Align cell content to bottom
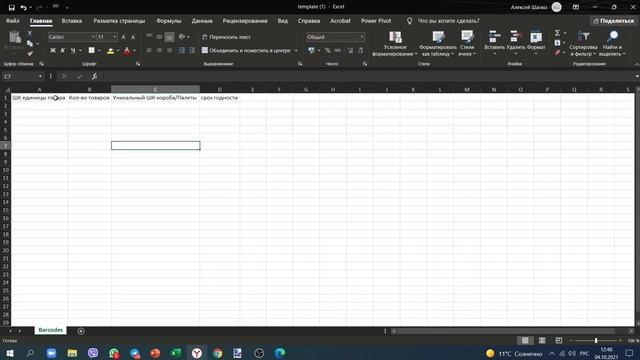This screenshot has height=360, width=640. [x=169, y=37]
